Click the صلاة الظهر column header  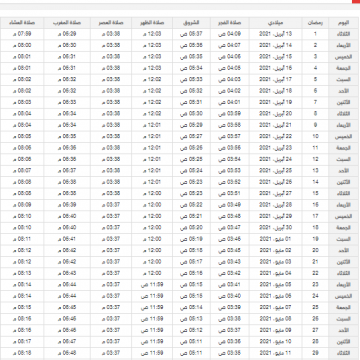(x=152, y=23)
